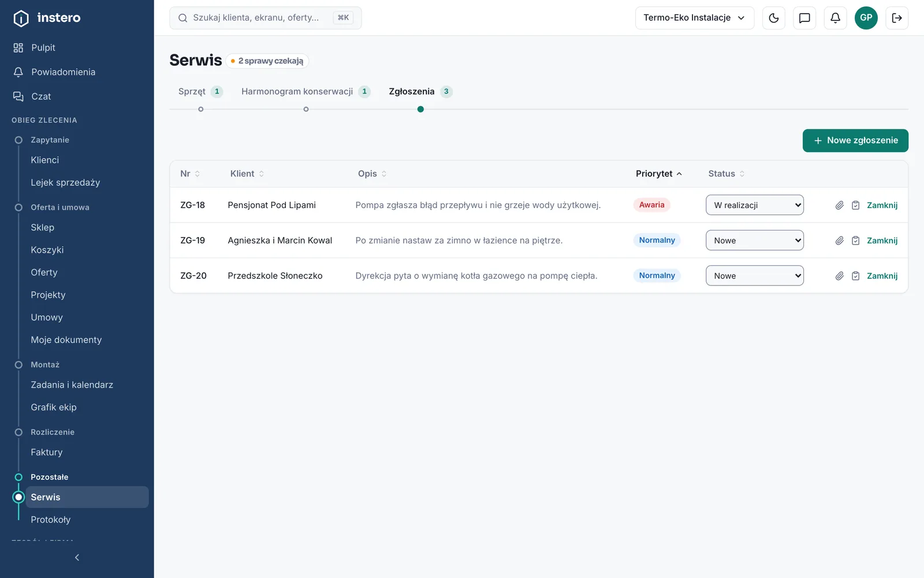The image size is (924, 578).
Task: Sort table by Klient column
Action: pyautogui.click(x=247, y=173)
